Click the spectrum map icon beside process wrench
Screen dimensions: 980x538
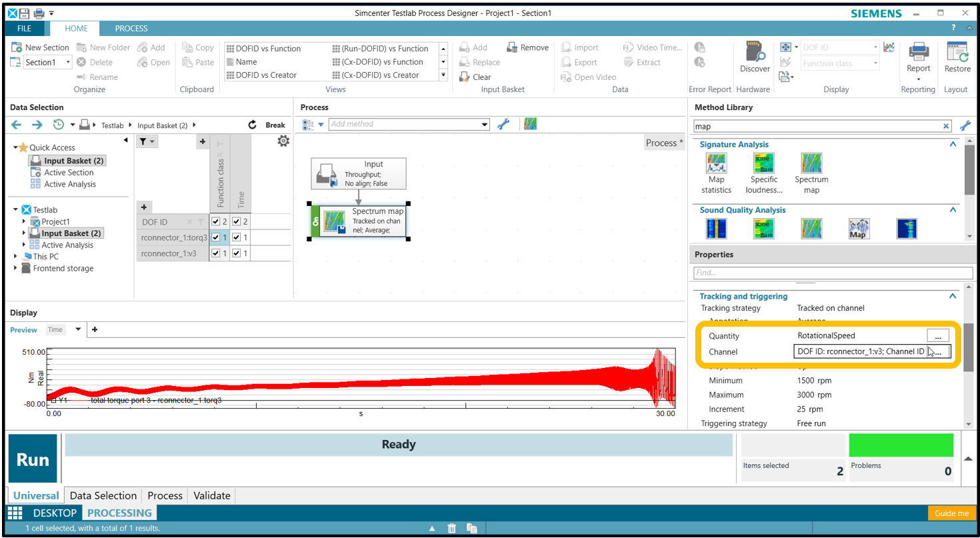531,124
